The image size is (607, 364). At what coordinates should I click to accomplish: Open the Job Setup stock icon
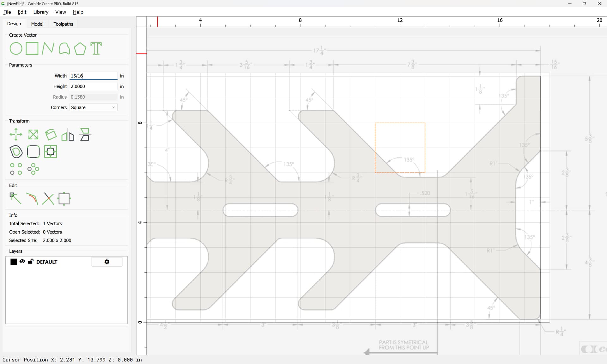[x=64, y=199]
